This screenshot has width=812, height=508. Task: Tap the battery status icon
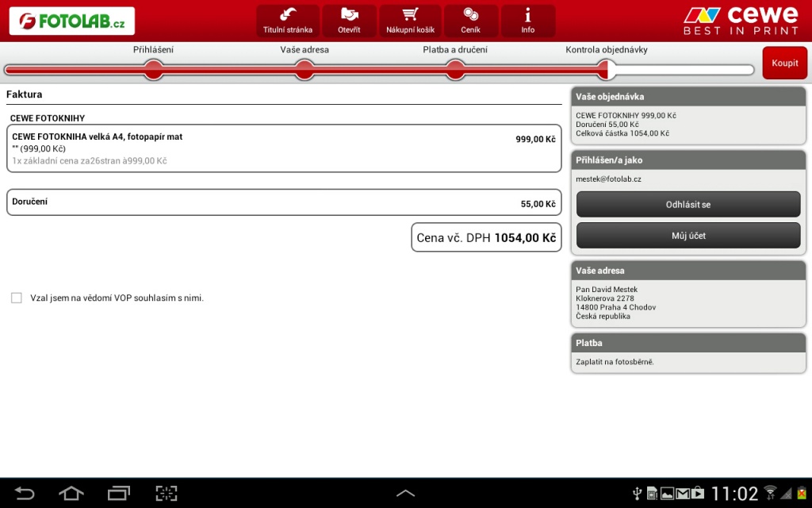tap(802, 492)
